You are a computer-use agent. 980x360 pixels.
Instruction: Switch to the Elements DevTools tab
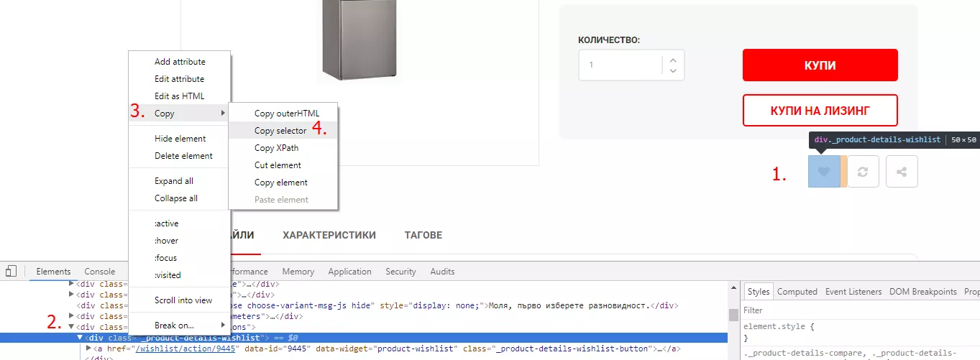tap(54, 272)
